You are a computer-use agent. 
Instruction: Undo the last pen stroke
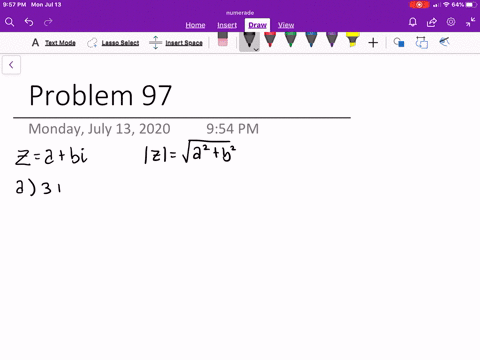pyautogui.click(x=29, y=22)
